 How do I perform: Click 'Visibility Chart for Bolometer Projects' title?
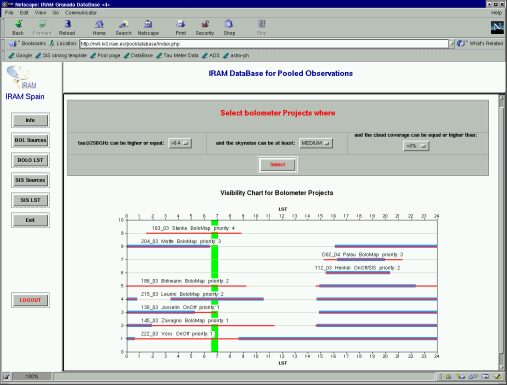coord(277,193)
